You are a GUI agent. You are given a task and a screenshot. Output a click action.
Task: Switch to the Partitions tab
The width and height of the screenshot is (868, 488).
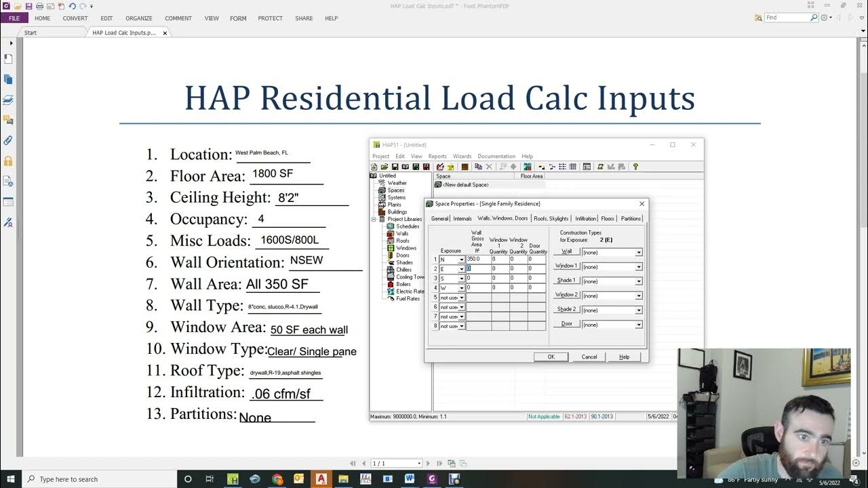631,218
